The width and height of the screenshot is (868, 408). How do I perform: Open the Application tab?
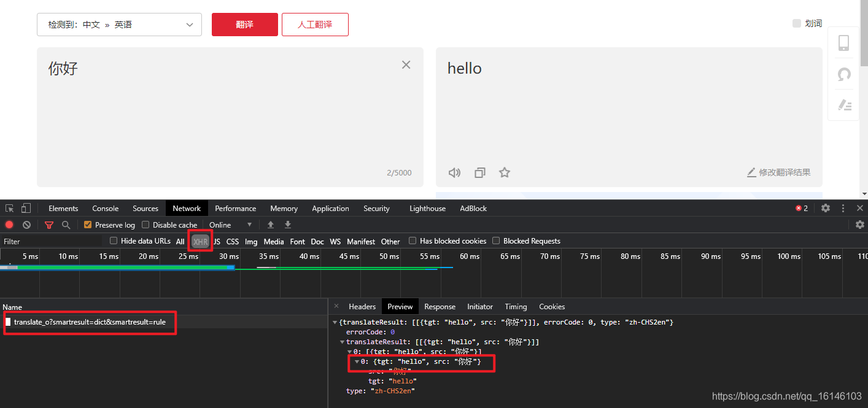pyautogui.click(x=330, y=209)
